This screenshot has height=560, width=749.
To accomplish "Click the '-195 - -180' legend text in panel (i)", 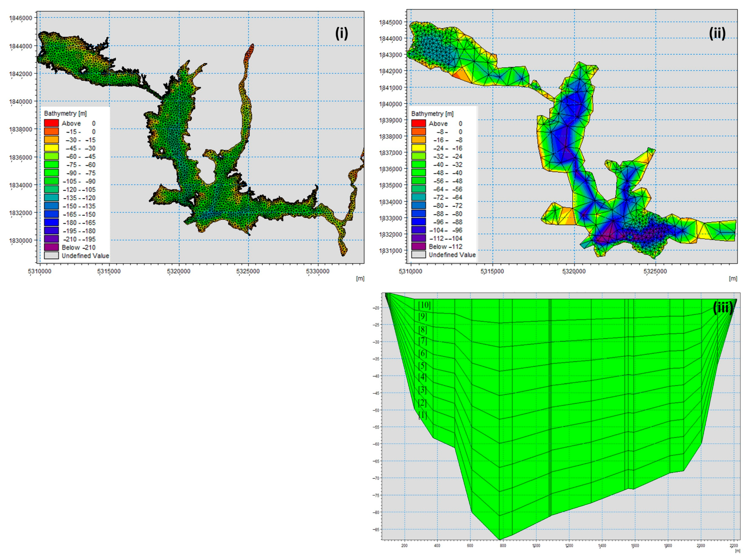I will pos(79,231).
